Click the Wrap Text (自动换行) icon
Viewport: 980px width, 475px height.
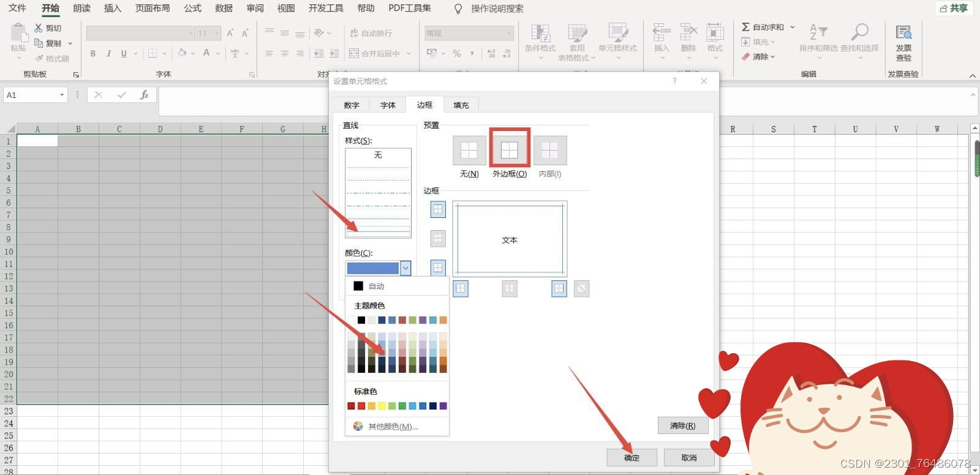click(x=354, y=33)
